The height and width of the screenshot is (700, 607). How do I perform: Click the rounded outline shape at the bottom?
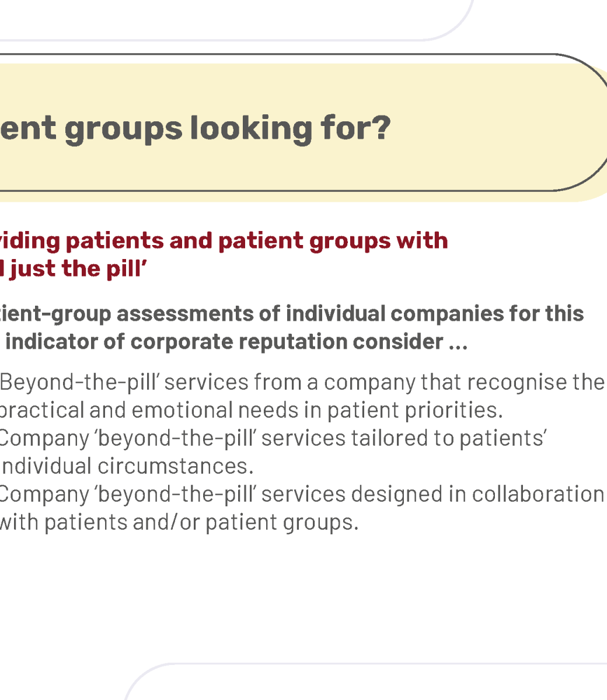365,681
